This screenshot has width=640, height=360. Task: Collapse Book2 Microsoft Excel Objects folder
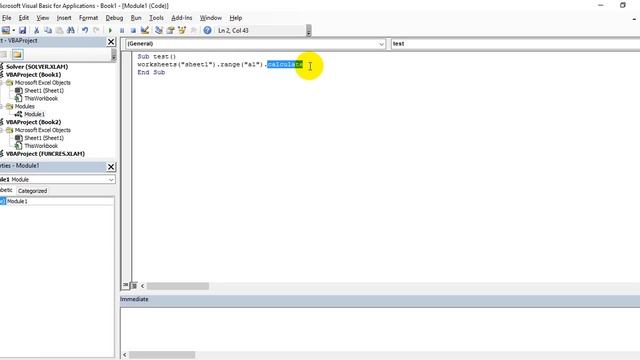pos(1,130)
